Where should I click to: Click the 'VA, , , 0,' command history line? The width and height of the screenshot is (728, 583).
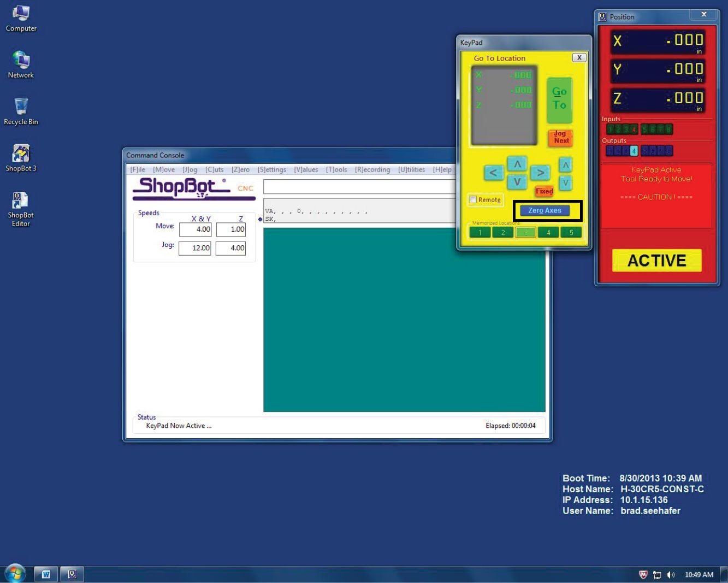coord(316,211)
